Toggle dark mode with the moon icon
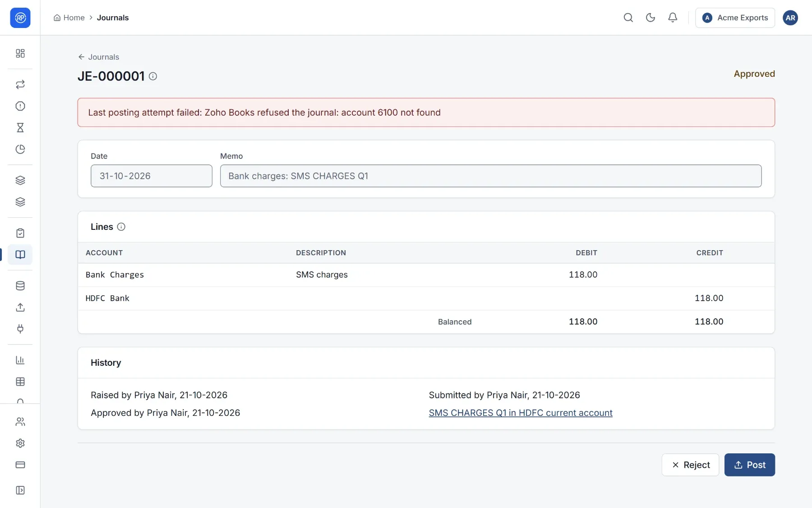Screen dimensions: 812x508 coord(651,18)
